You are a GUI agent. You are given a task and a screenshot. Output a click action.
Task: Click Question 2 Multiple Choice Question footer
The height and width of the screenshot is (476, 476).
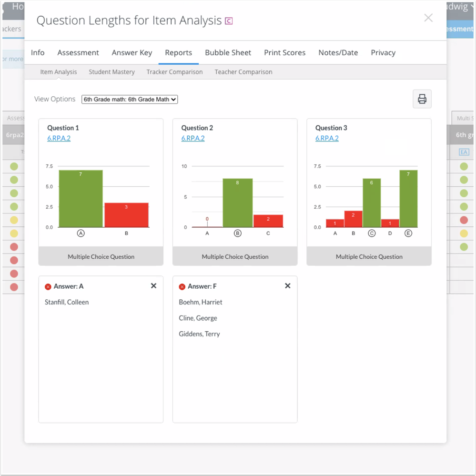235,256
